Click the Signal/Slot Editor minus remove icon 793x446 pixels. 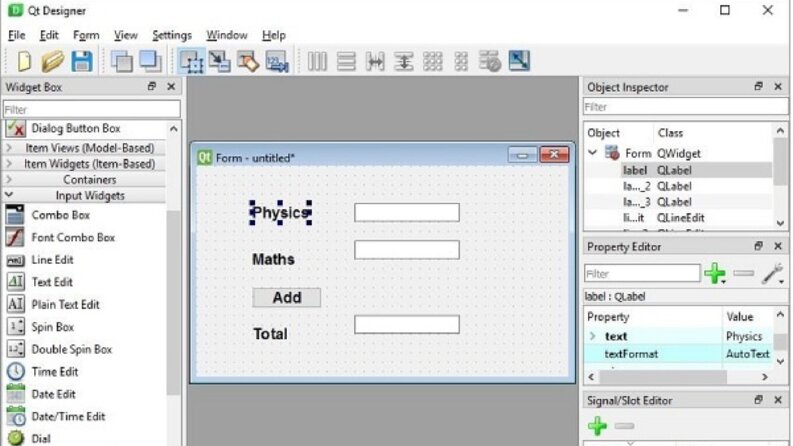(x=625, y=426)
